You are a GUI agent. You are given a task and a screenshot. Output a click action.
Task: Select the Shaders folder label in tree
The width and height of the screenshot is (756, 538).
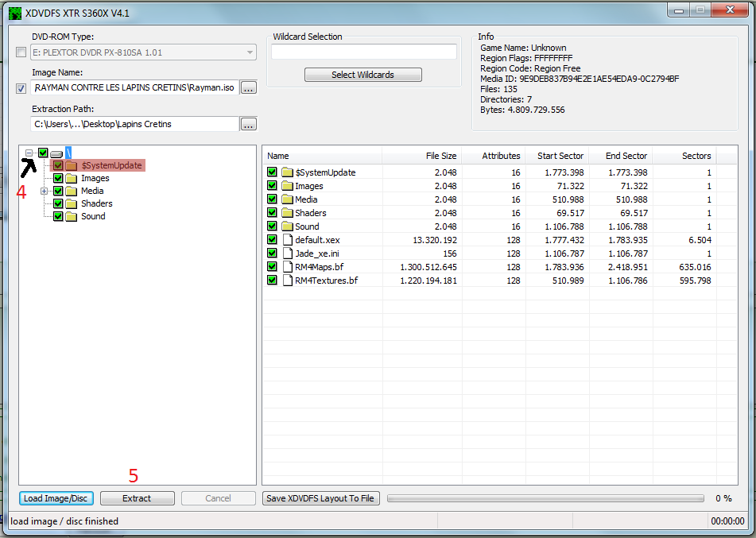(x=96, y=203)
